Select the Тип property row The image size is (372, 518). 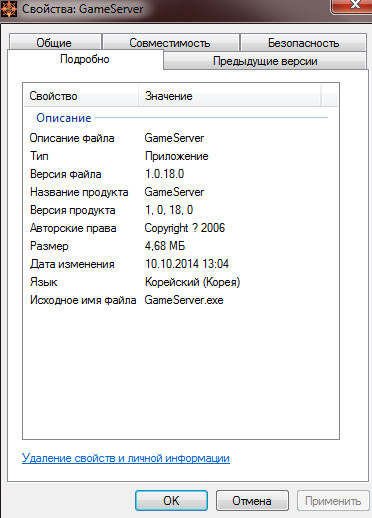[x=181, y=156]
